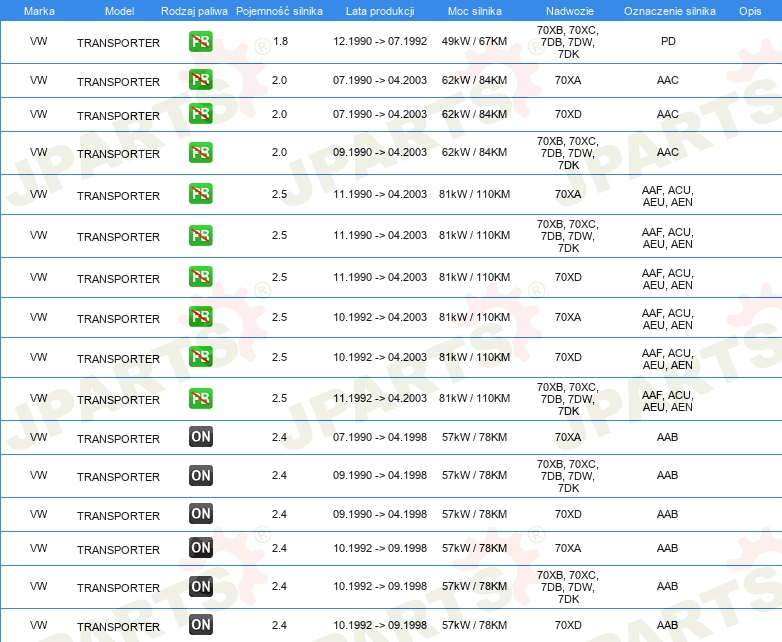Click the Marka column header
782x642 pixels.
pyautogui.click(x=39, y=11)
